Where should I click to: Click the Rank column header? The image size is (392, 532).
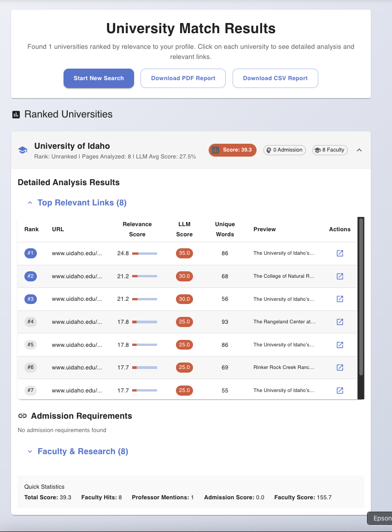[x=32, y=229]
